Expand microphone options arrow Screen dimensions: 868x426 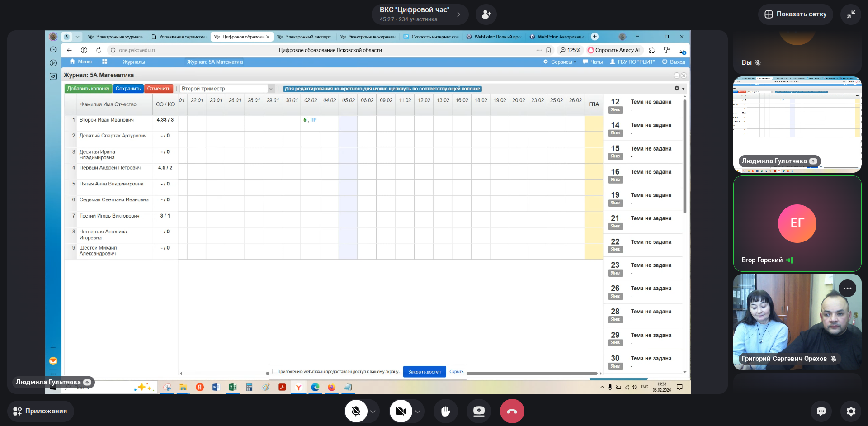coord(373,412)
